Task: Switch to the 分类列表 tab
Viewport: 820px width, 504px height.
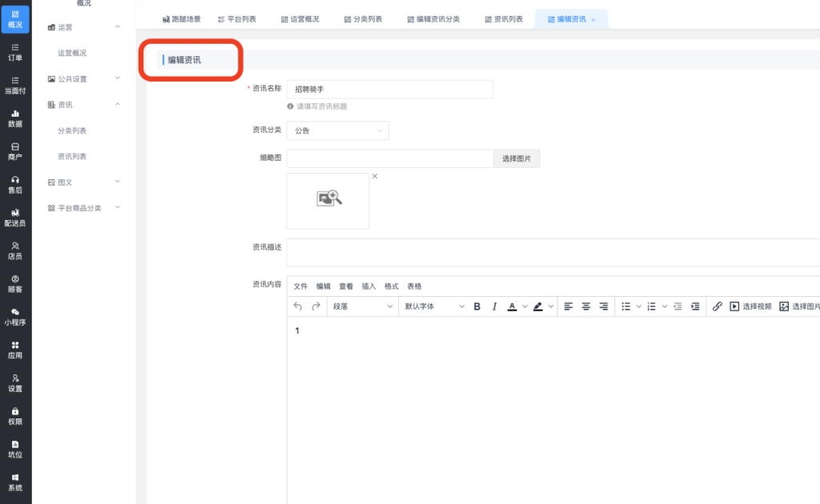Action: [363, 19]
